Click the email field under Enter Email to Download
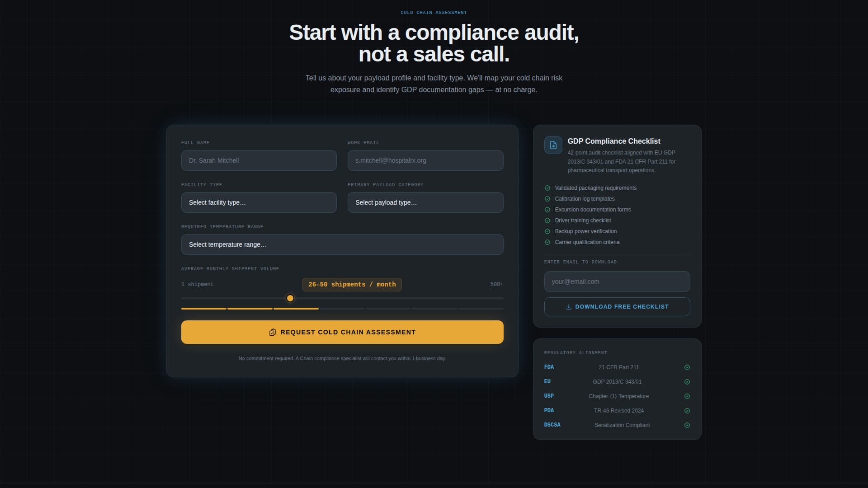 [x=617, y=282]
